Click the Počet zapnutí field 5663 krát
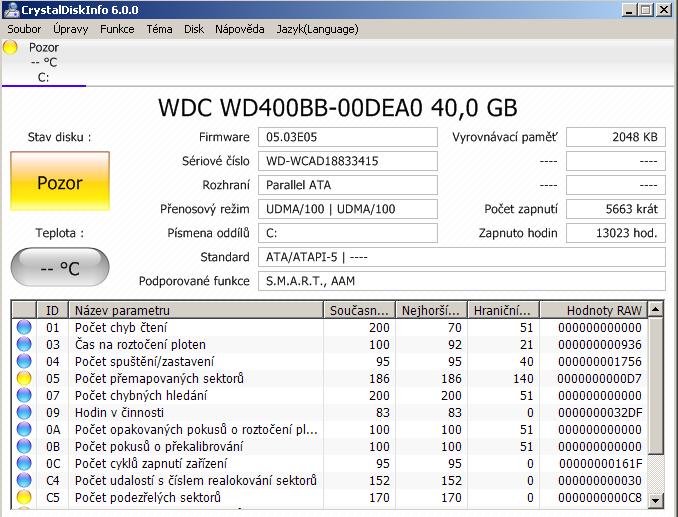Viewport: 678px width, 517px height. coord(616,209)
